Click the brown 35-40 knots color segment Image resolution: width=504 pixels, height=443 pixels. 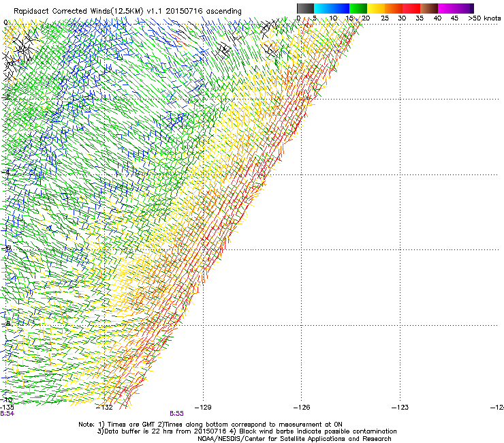pos(429,8)
